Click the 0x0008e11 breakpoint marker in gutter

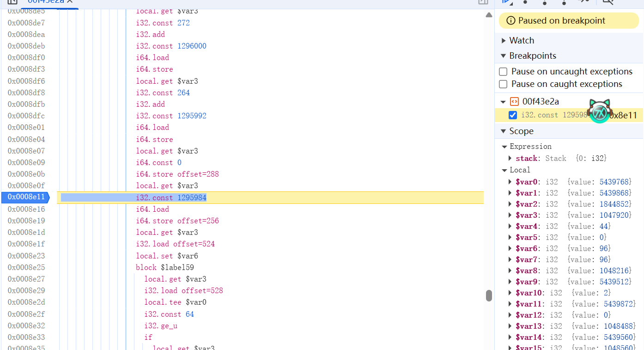(26, 197)
